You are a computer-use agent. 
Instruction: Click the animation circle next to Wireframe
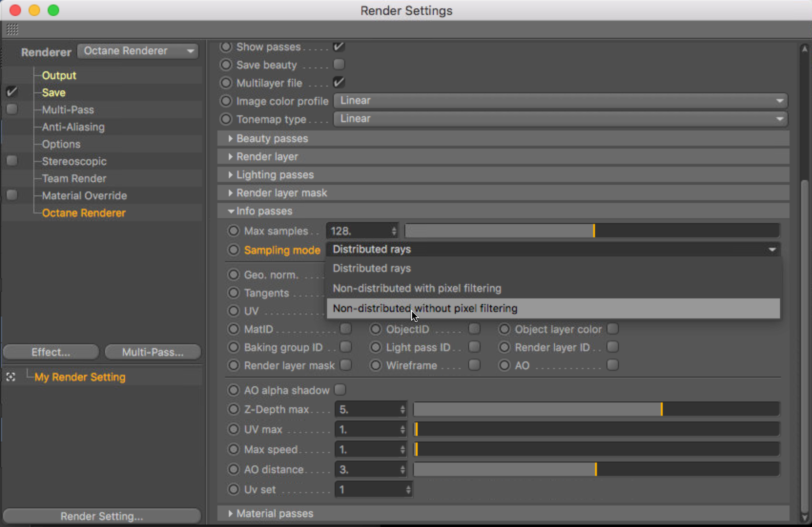click(x=375, y=365)
